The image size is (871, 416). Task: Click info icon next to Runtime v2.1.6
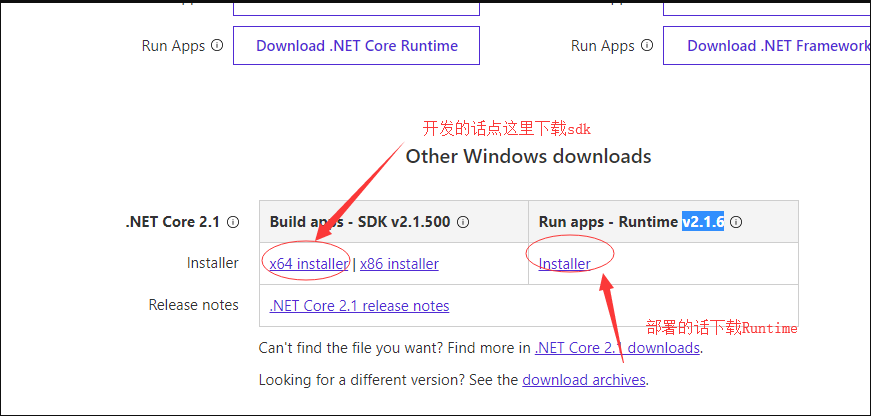[736, 222]
